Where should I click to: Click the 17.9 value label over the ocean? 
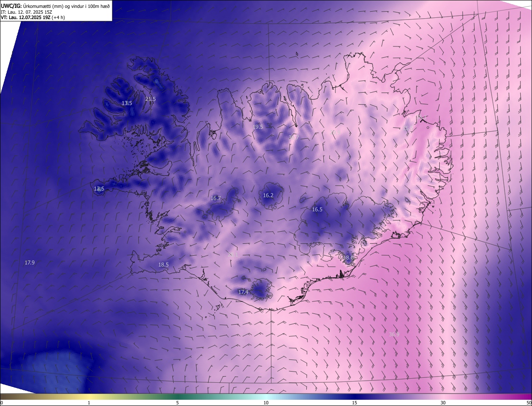pos(30,262)
